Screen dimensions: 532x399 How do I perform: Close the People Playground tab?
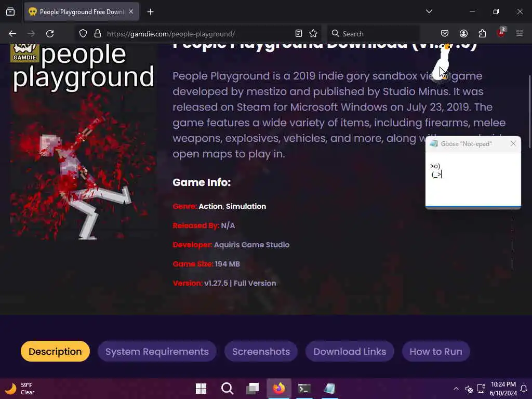pos(131,12)
